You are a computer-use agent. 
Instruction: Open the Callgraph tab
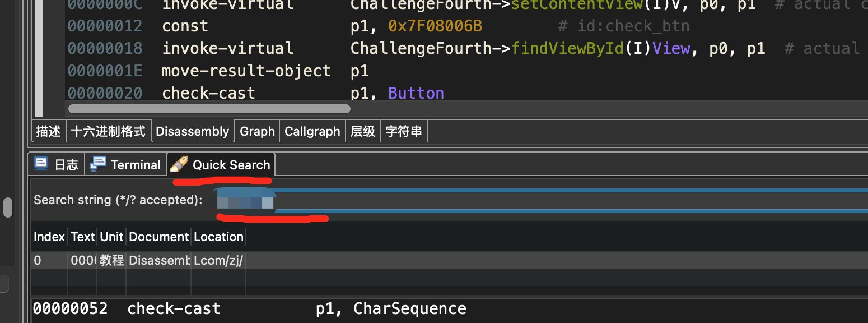pos(312,131)
